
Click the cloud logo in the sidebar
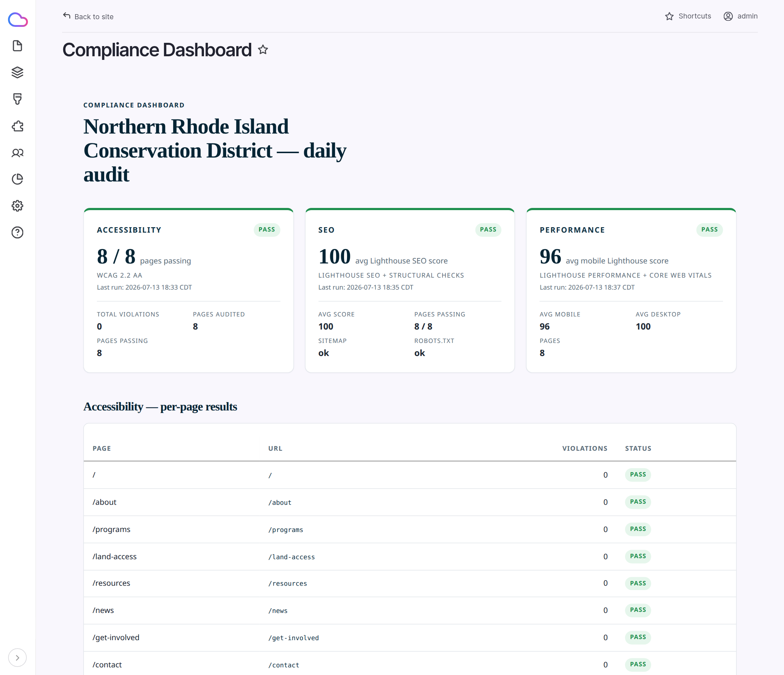(18, 20)
